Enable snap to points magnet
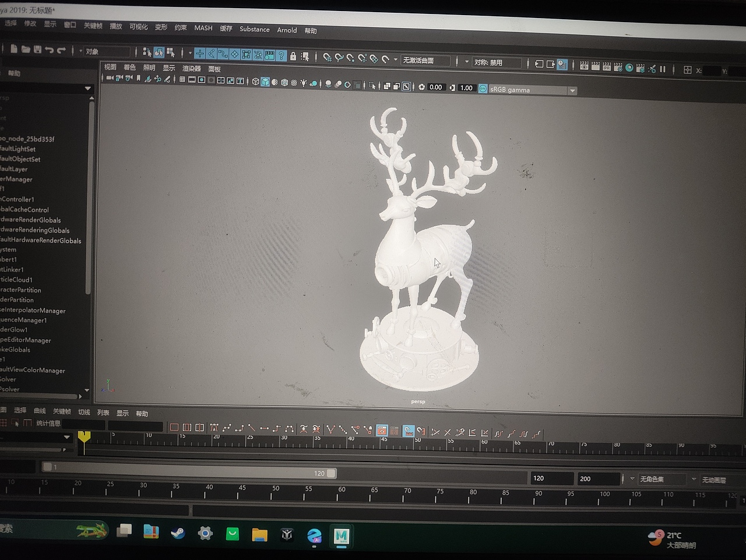 [350, 58]
